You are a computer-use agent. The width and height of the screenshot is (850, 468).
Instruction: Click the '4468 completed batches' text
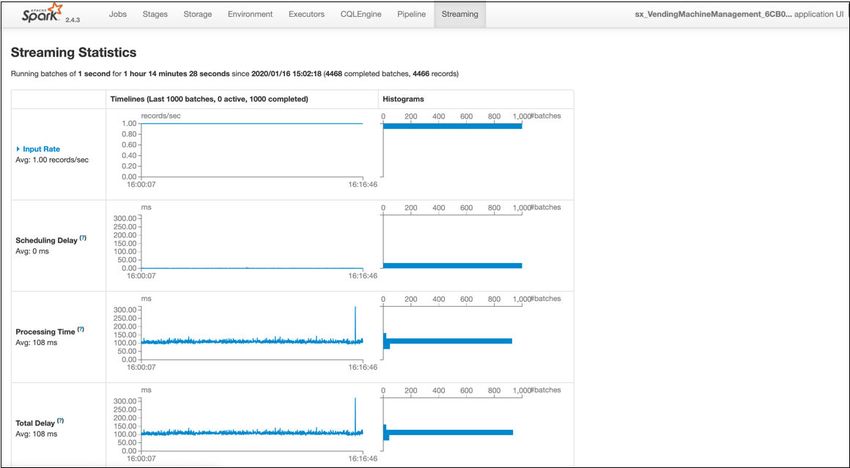[365, 74]
